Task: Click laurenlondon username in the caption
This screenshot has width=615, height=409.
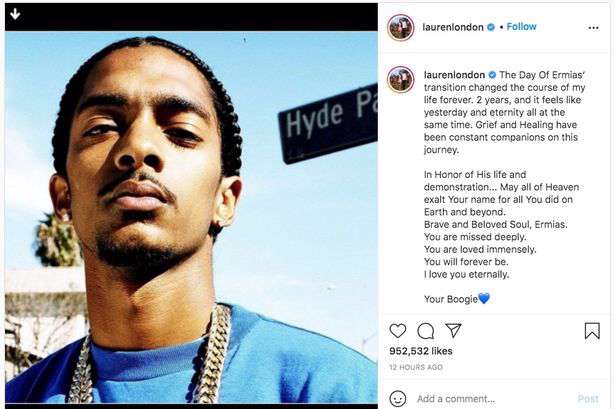Action: (x=454, y=75)
